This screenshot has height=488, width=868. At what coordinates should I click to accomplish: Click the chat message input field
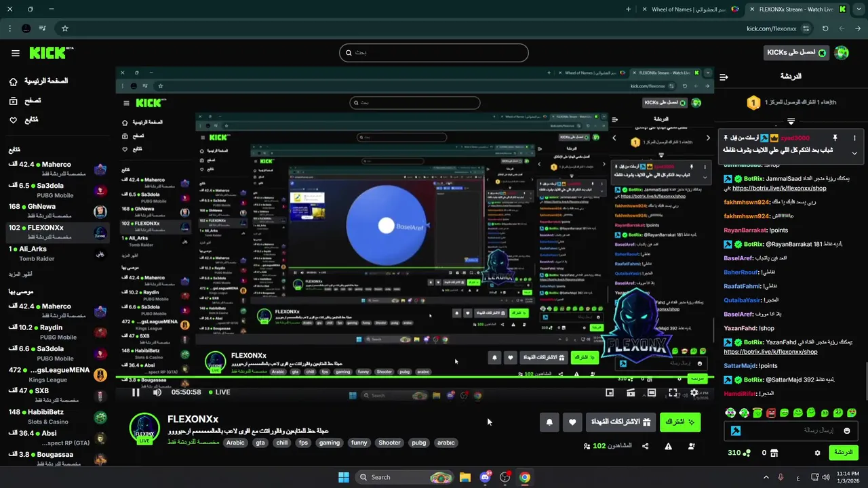click(x=790, y=430)
